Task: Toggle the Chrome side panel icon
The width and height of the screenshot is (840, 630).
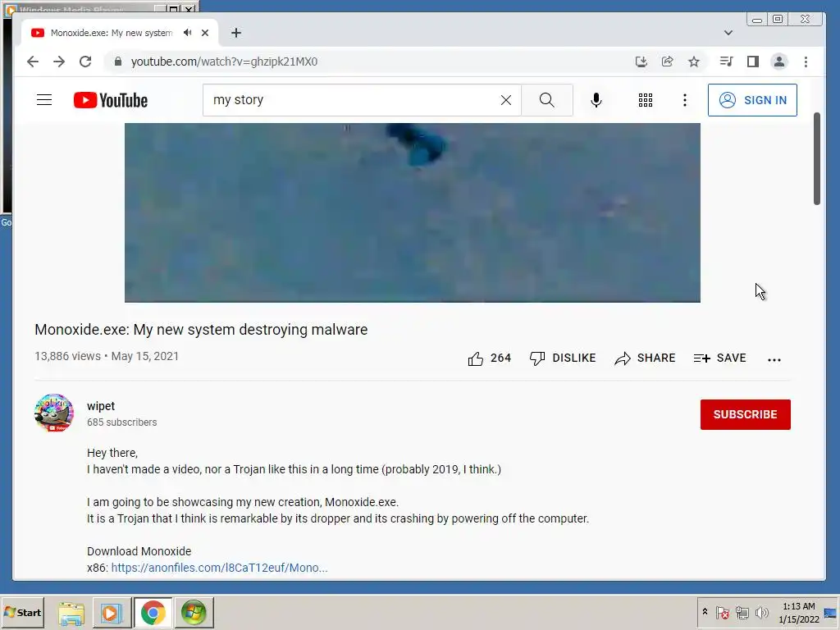Action: pyautogui.click(x=753, y=62)
